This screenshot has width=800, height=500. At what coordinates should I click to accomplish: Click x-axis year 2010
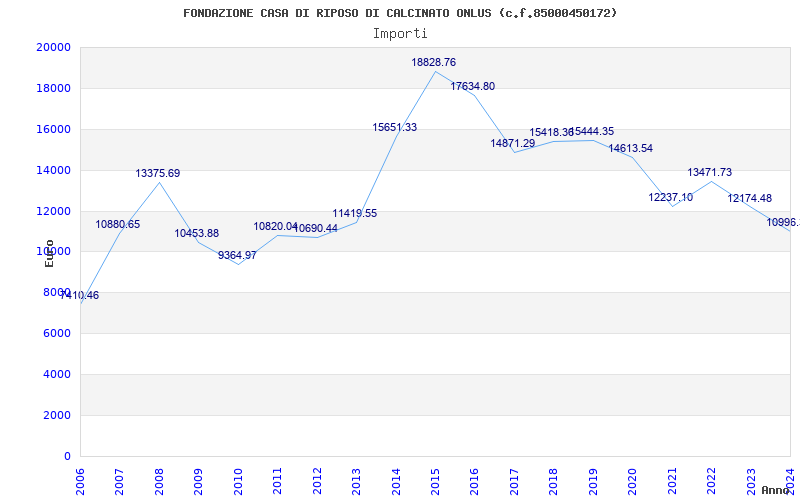(x=238, y=482)
